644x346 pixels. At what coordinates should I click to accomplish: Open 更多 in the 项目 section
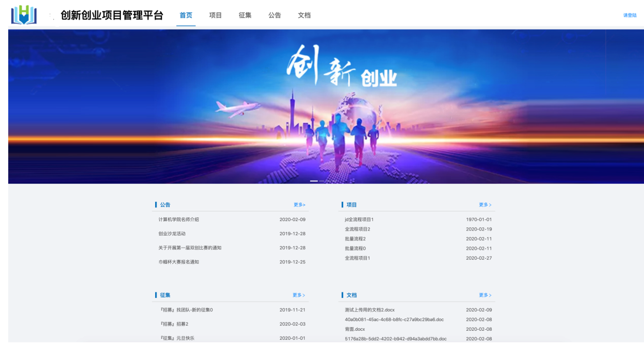click(485, 204)
